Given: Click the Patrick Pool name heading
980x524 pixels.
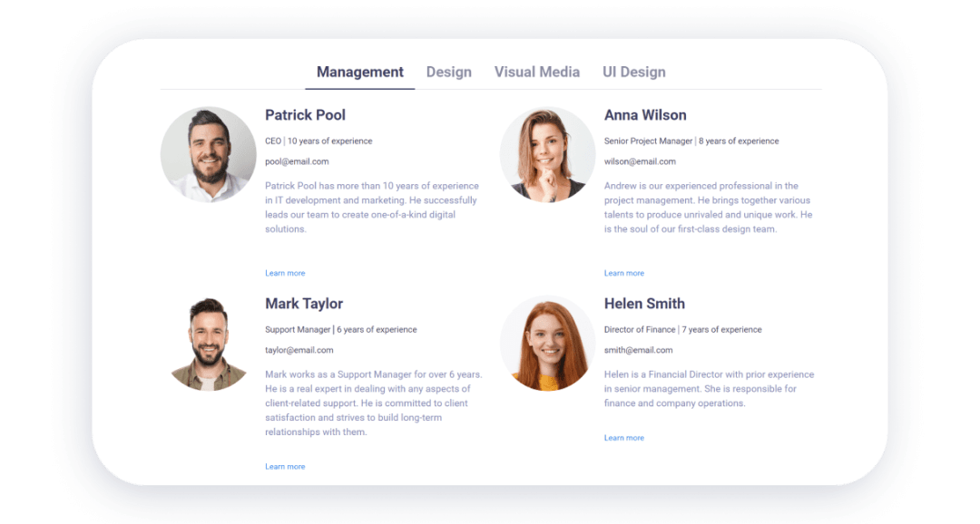Looking at the screenshot, I should pos(305,115).
